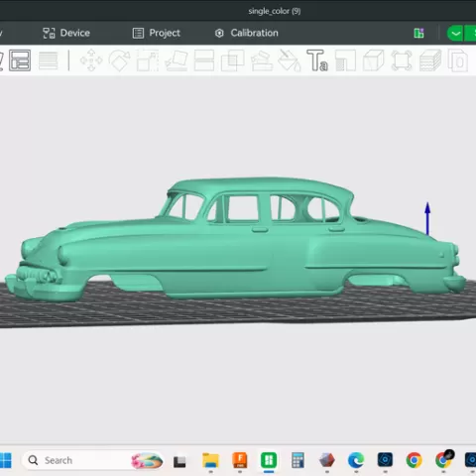
Task: Open the Mesh Boolean tool
Action: pyautogui.click(x=233, y=60)
